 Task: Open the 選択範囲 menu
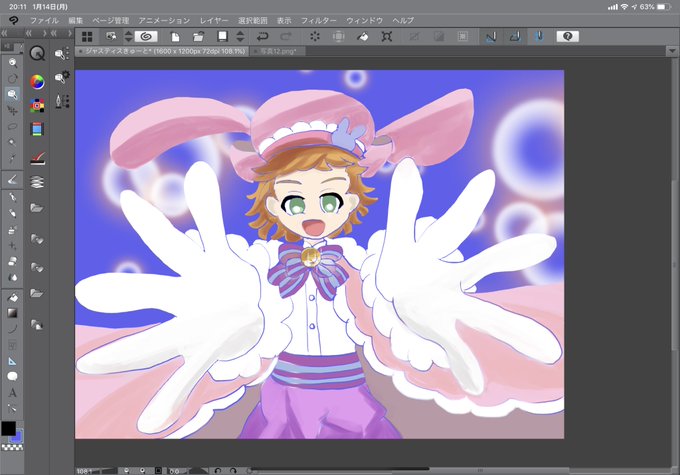tap(253, 20)
